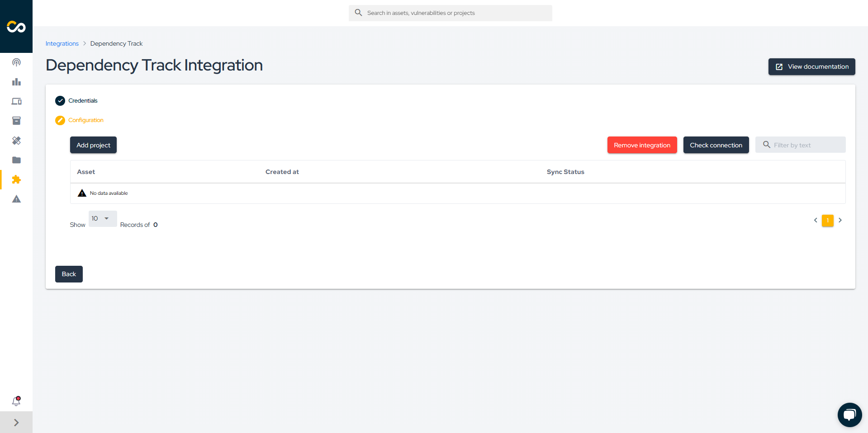Viewport: 868px width, 433px height.
Task: Focus the Filter by text field
Action: [800, 145]
